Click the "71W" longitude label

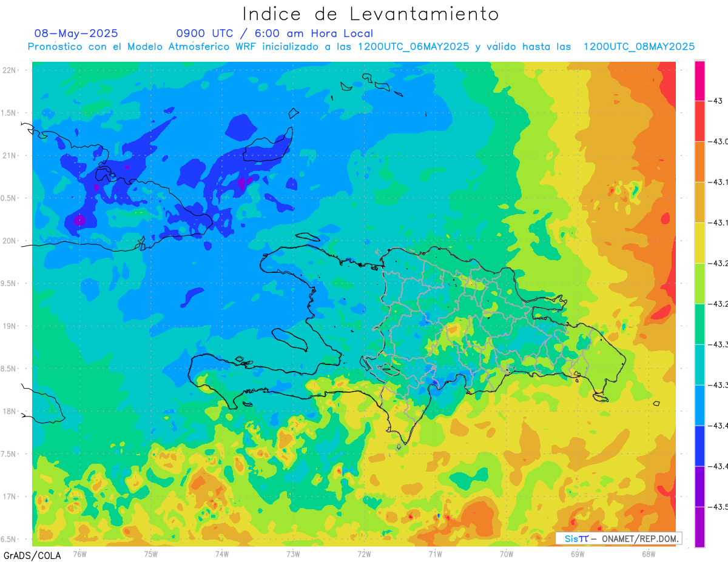click(x=435, y=554)
